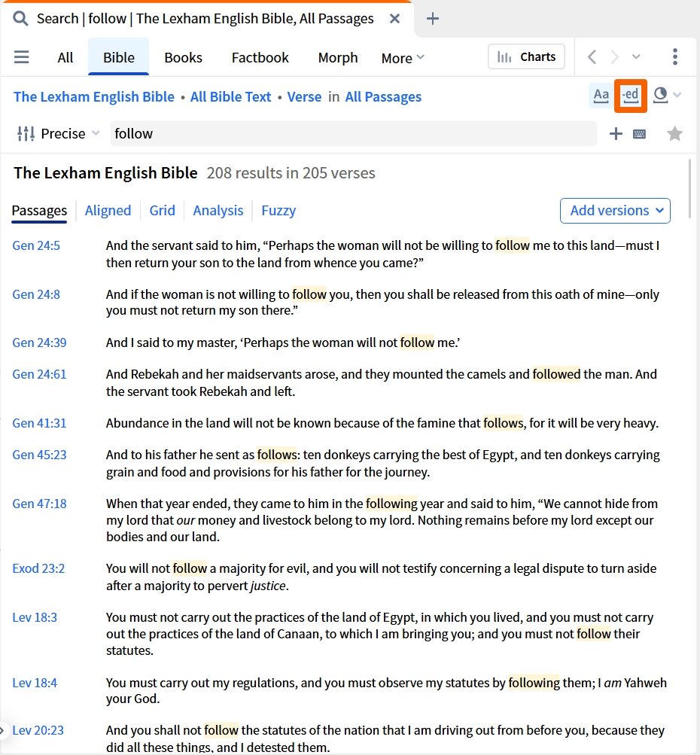Viewport: 700px width, 755px height.
Task: Open the visual filter half-circle icon
Action: pos(660,96)
